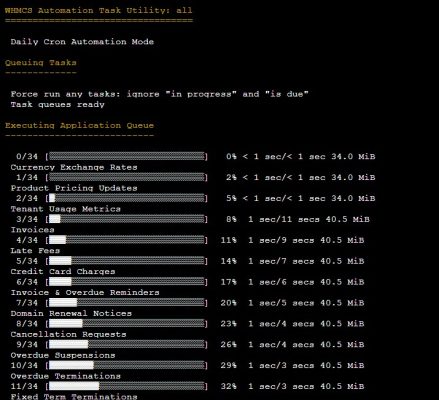Click the 3/34 progress bar
The width and height of the screenshot is (439, 400).
[x=127, y=219]
